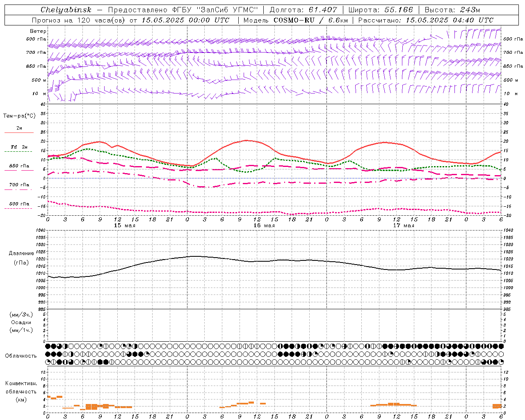Click the '17 мая' date label
The width and height of the screenshot is (525, 420).
[x=403, y=226]
